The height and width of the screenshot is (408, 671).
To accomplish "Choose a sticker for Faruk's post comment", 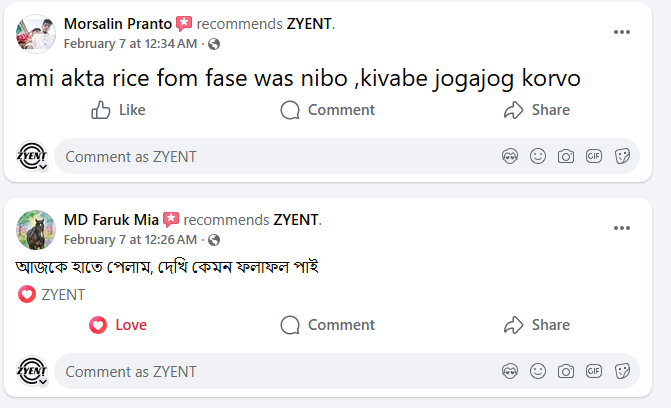I will pos(622,372).
